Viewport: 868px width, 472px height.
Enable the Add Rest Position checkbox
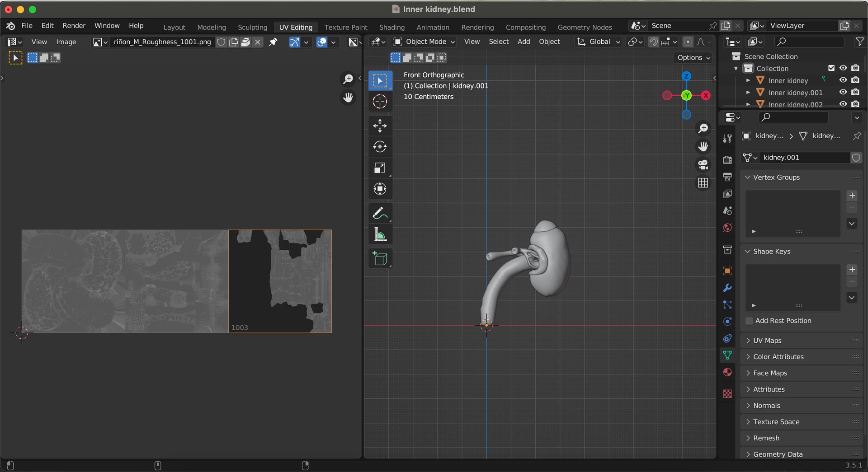(x=750, y=321)
